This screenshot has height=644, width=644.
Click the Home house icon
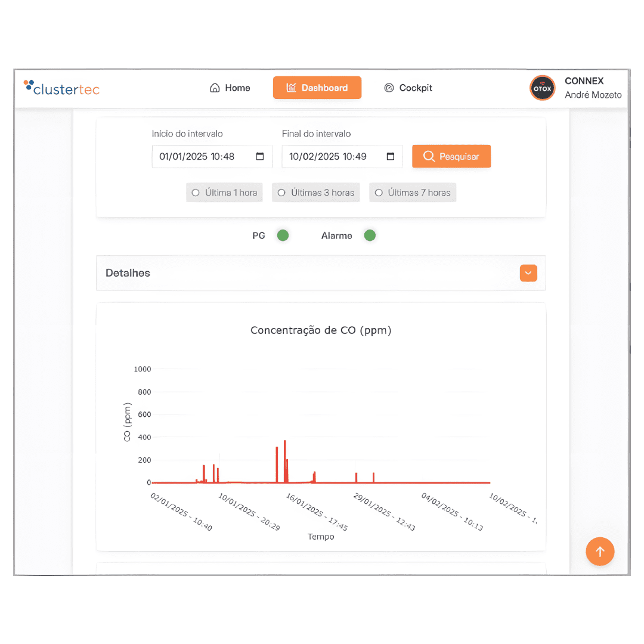click(x=215, y=88)
